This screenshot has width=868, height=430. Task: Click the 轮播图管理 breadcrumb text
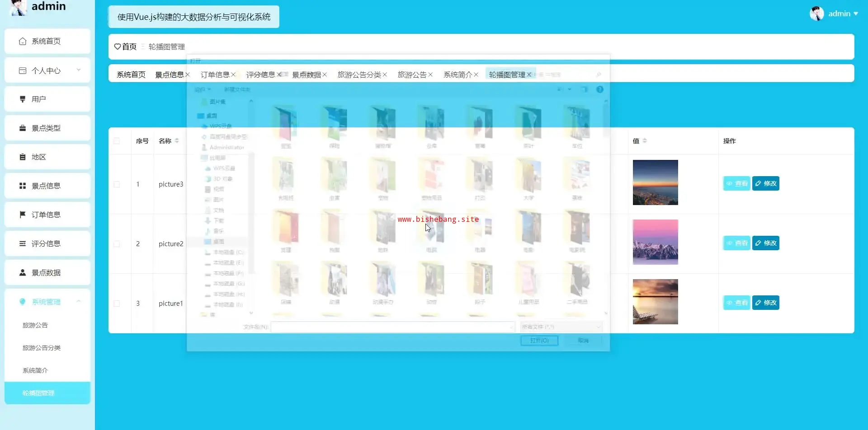167,47
